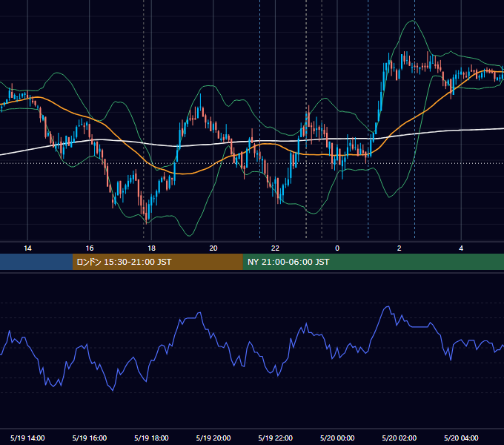Select the NY 21:00-06:00 JST session bar

click(373, 262)
